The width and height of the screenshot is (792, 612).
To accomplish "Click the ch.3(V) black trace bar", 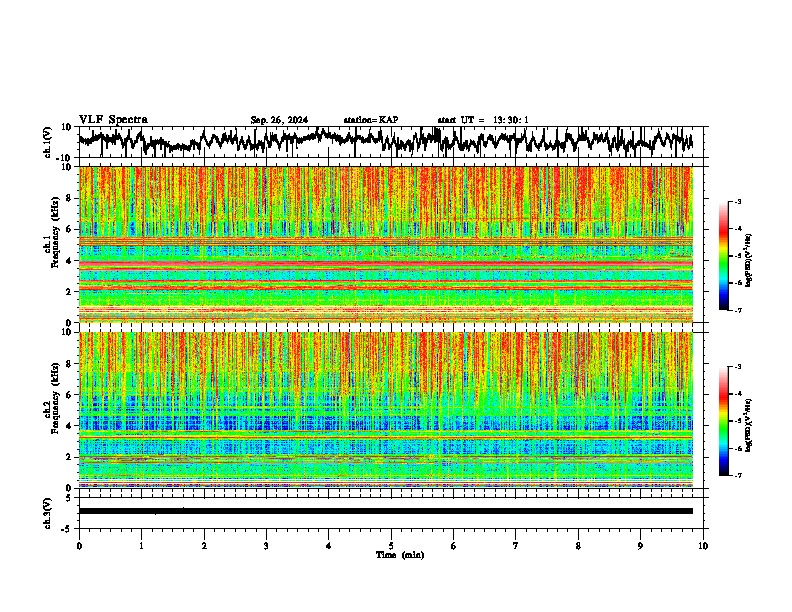I will pyautogui.click(x=386, y=511).
